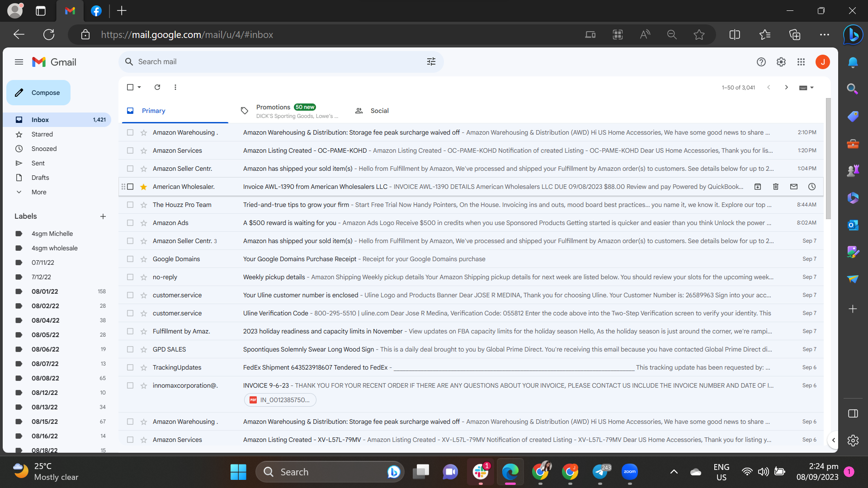868x488 pixels.
Task: Open Edge sidebar tools briefcase icon
Action: (853, 144)
